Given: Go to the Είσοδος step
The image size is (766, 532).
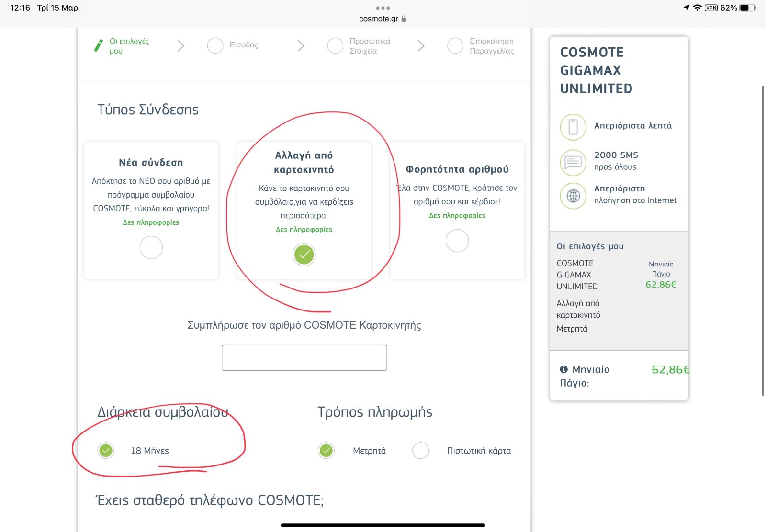Looking at the screenshot, I should point(244,45).
